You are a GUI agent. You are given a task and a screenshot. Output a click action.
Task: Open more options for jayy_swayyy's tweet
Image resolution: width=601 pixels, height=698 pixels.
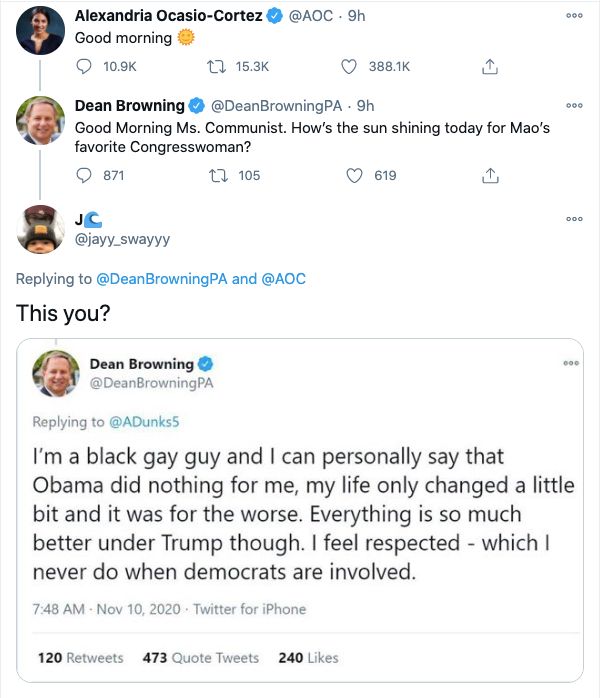click(573, 219)
